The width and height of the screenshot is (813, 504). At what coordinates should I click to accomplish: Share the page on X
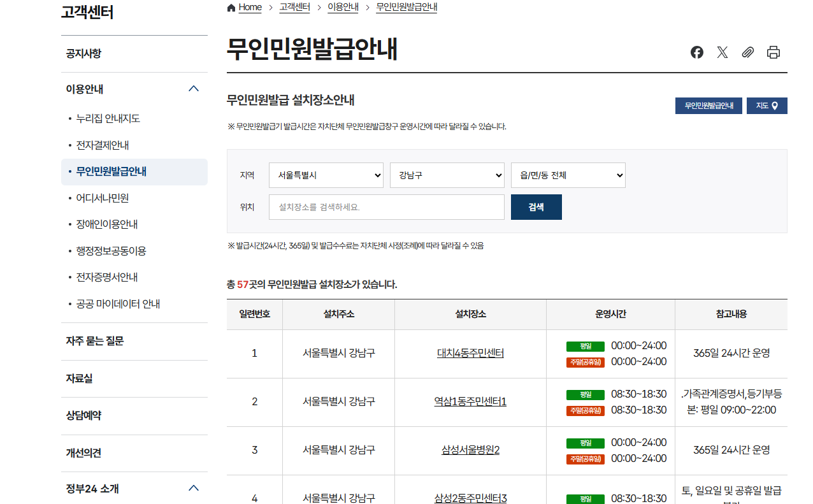point(722,52)
